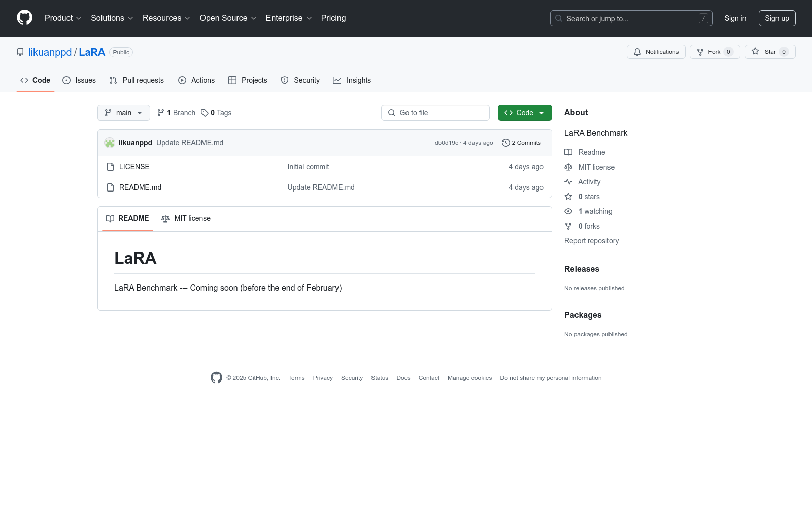Open the LaRA repository name link

pyautogui.click(x=92, y=52)
